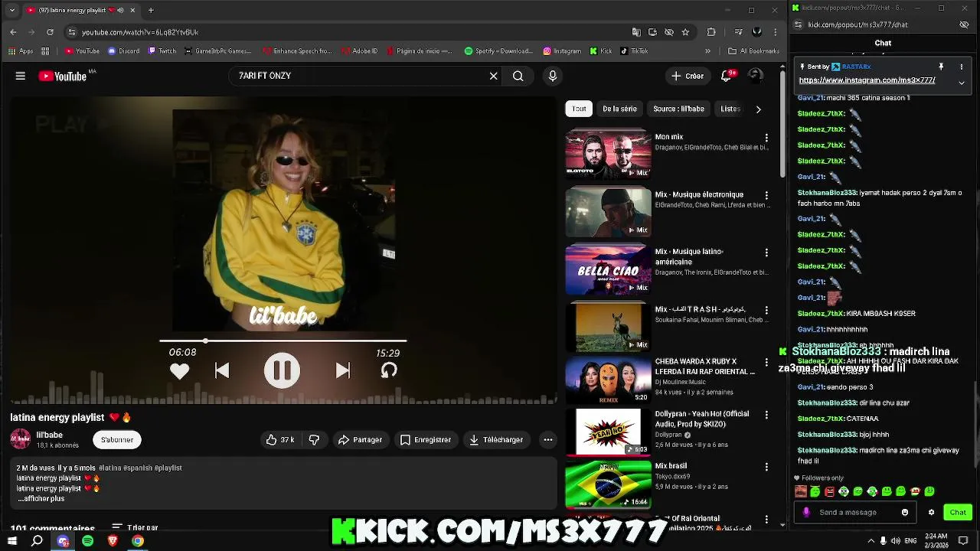Show more filter chips with right arrow

point(758,109)
